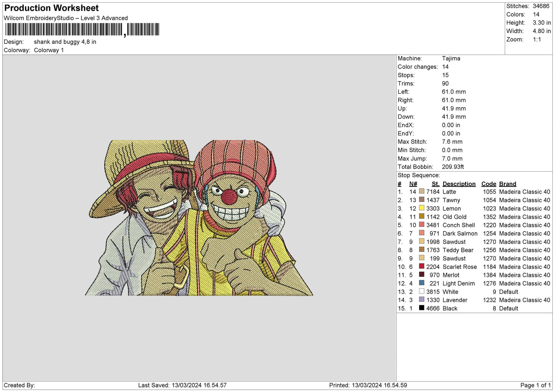555x392 pixels.
Task: Click the Tawny color swatch
Action: [x=422, y=200]
